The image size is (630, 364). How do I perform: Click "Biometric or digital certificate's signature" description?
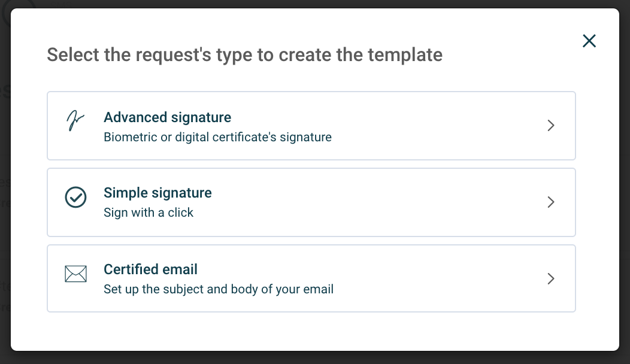[x=218, y=137]
